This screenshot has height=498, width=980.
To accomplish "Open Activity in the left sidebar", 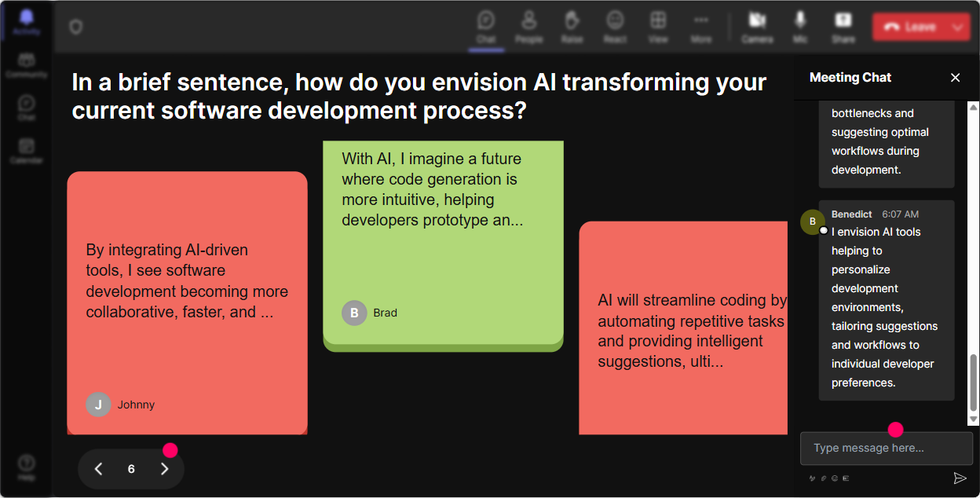I will pyautogui.click(x=27, y=22).
